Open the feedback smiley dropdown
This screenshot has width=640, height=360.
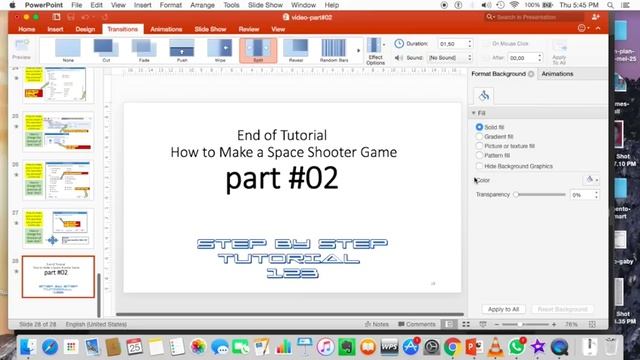583,28
